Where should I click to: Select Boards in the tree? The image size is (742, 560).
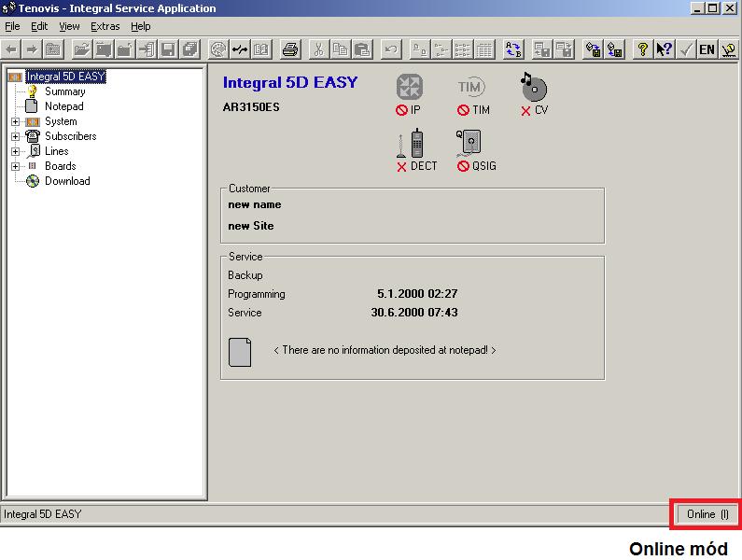point(60,166)
